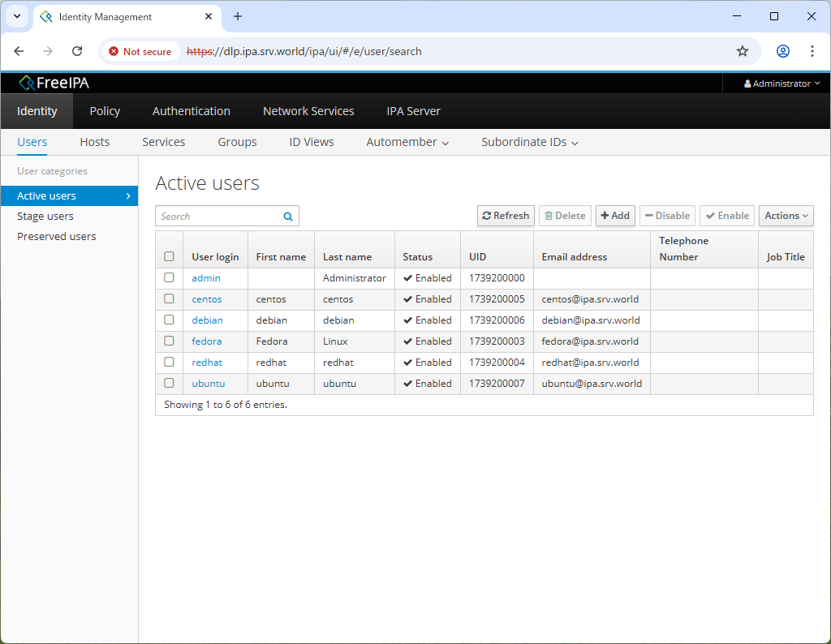
Task: Open the Administrator account menu
Action: click(x=781, y=84)
